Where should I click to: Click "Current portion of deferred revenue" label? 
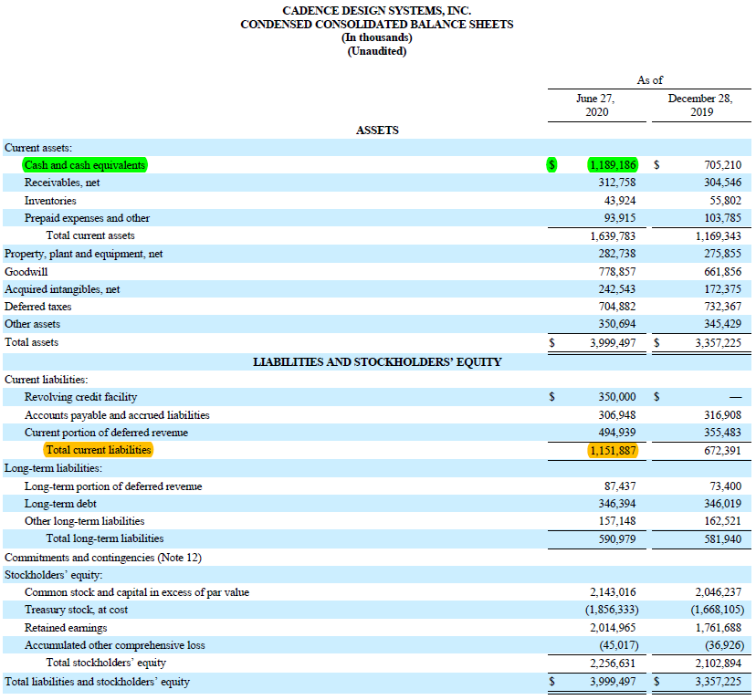point(106,433)
